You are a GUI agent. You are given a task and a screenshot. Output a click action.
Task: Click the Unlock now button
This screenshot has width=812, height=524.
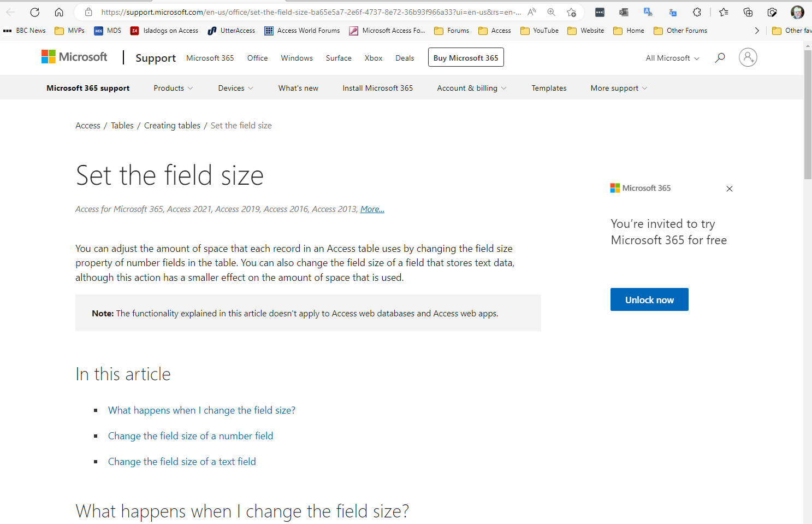pyautogui.click(x=649, y=299)
